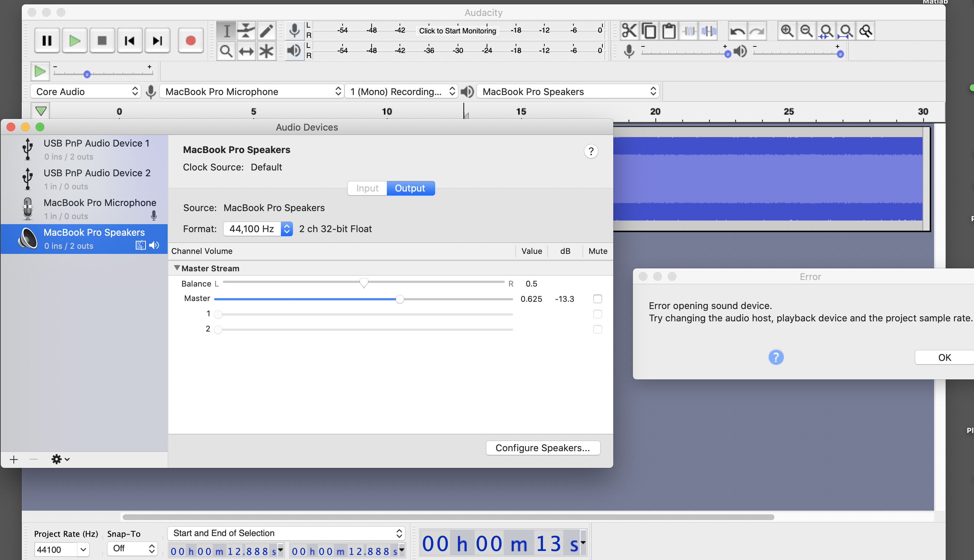Open the 44,100 Hz format stepper

[x=287, y=229]
